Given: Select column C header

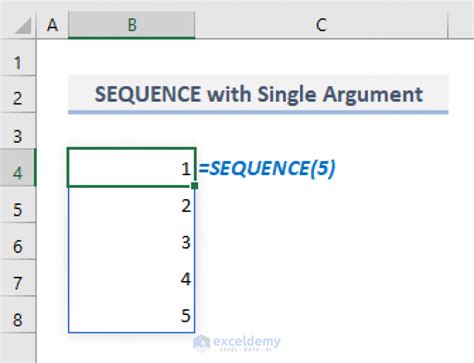Looking at the screenshot, I should pyautogui.click(x=321, y=25).
